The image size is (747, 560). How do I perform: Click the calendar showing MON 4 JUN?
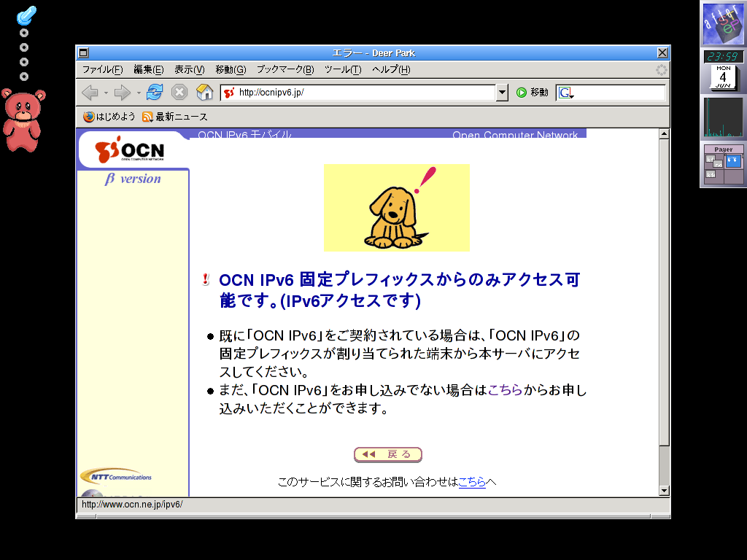[723, 77]
